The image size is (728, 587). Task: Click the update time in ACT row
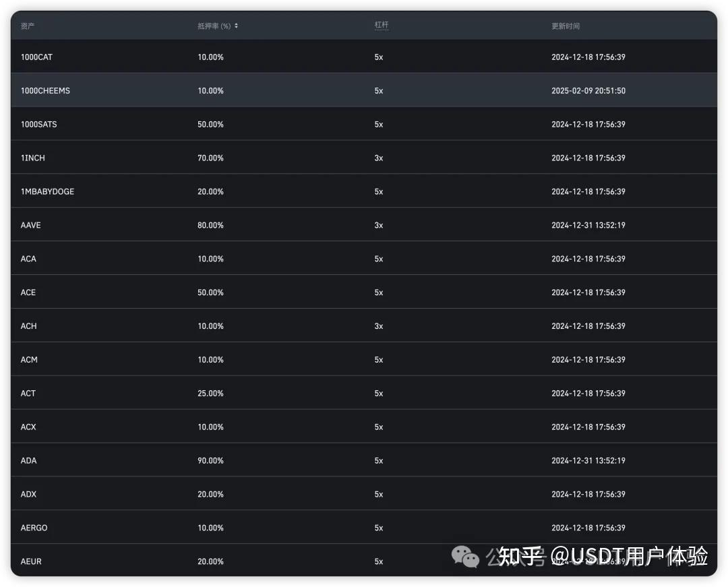tap(588, 394)
